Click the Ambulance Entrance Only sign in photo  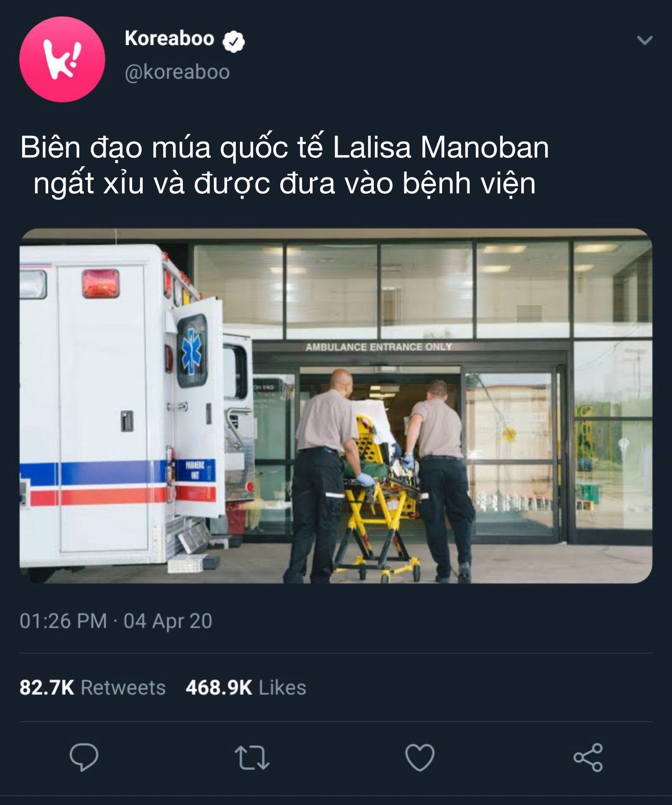[x=379, y=347]
